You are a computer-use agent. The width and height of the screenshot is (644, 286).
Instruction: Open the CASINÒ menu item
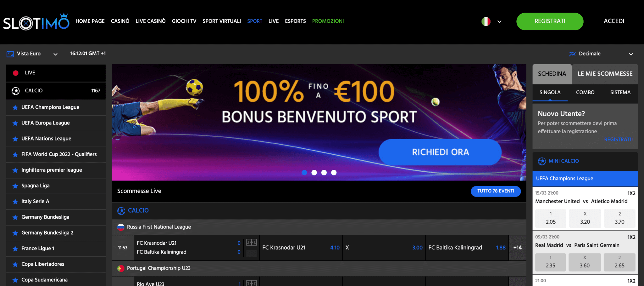pyautogui.click(x=120, y=21)
